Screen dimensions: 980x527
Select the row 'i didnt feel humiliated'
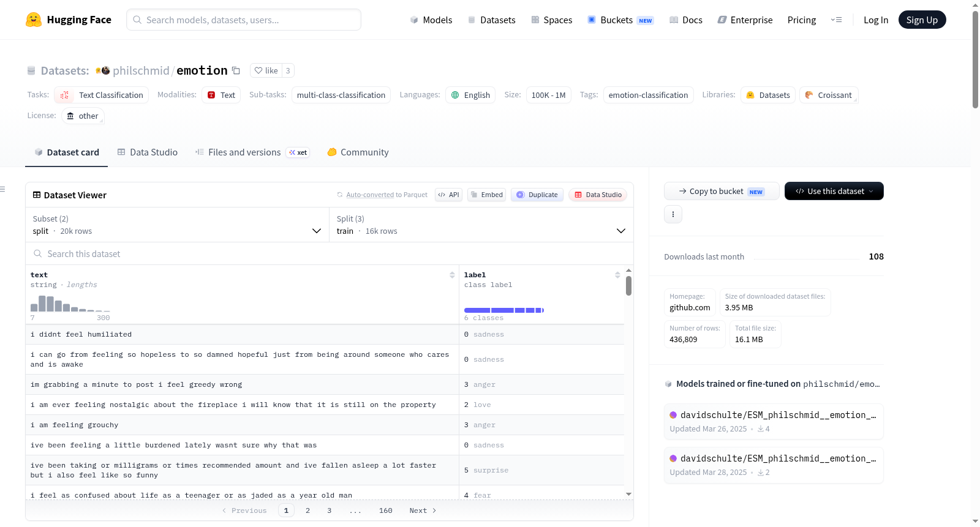(x=325, y=334)
